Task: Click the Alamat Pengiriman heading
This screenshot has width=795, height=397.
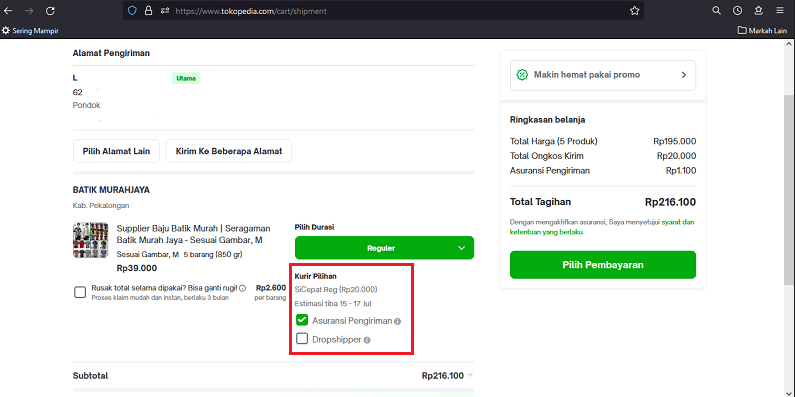Action: [111, 53]
